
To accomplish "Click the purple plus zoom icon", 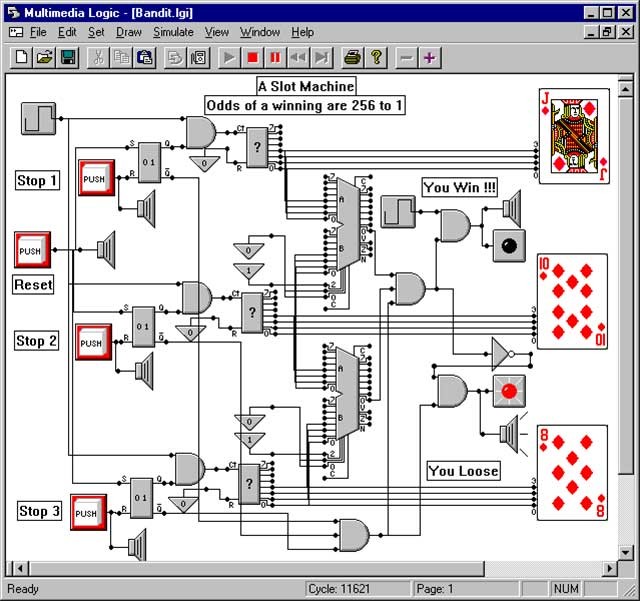I will (430, 57).
